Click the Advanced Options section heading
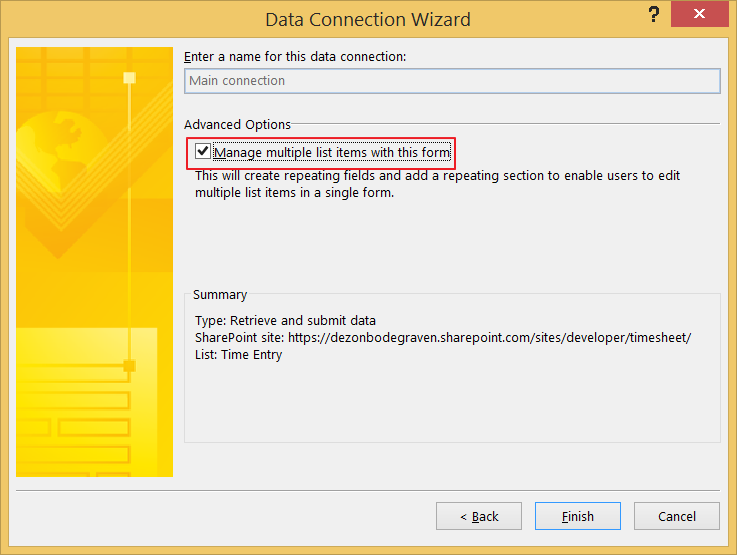 click(237, 125)
